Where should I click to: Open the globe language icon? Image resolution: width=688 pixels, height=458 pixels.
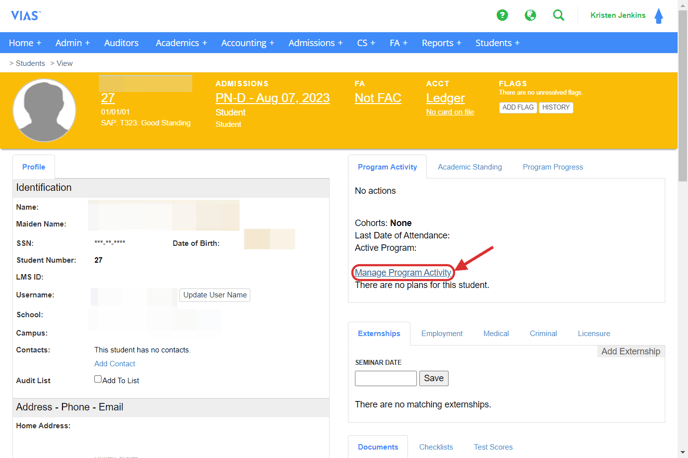(530, 15)
